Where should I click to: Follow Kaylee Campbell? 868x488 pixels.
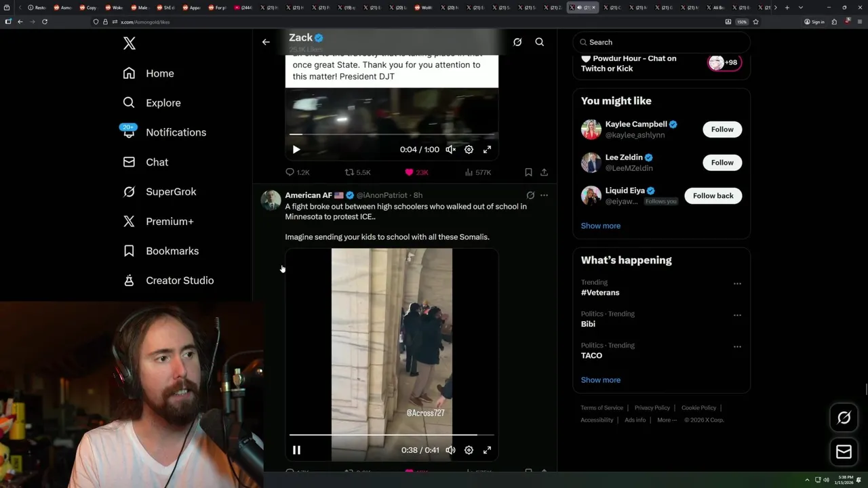(x=722, y=129)
